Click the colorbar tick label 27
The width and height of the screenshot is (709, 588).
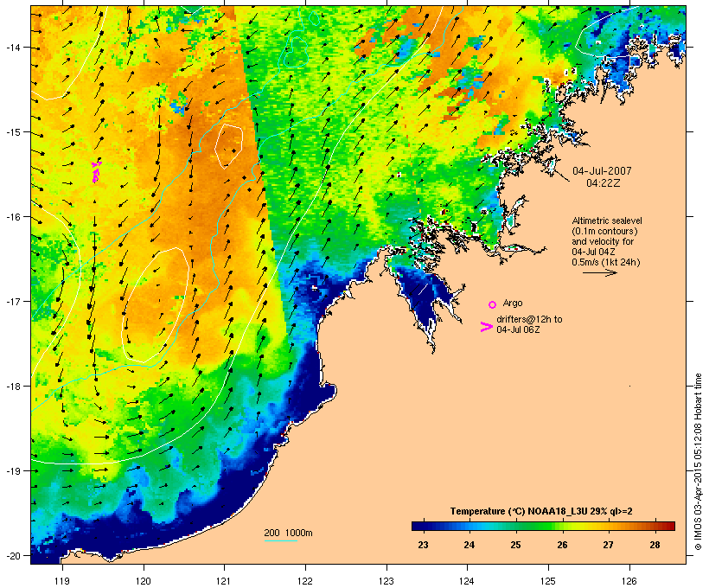tap(608, 545)
